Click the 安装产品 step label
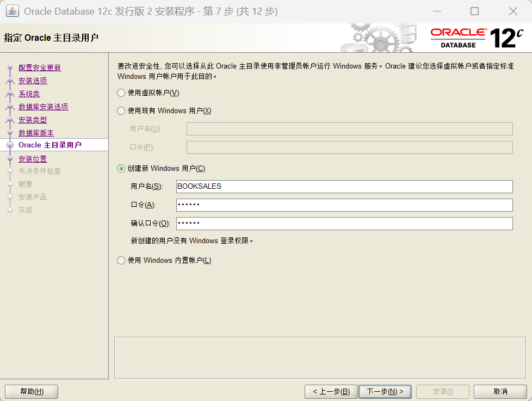Screen dimensions: 532x401 tap(33, 197)
